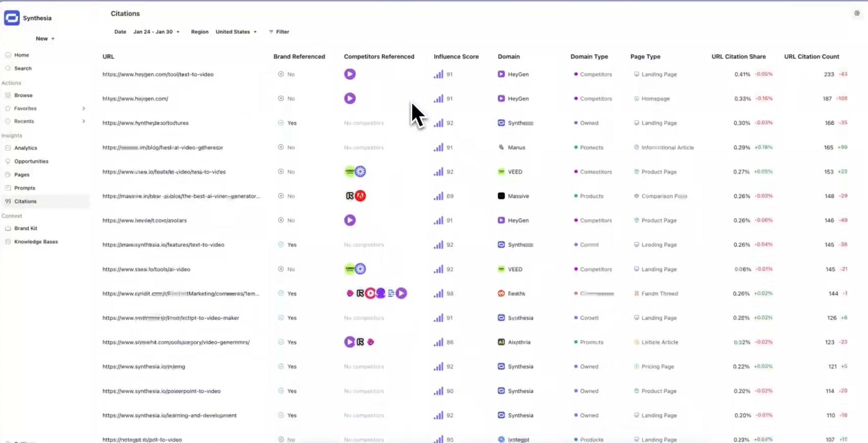Click the filter lines icon

[271, 32]
